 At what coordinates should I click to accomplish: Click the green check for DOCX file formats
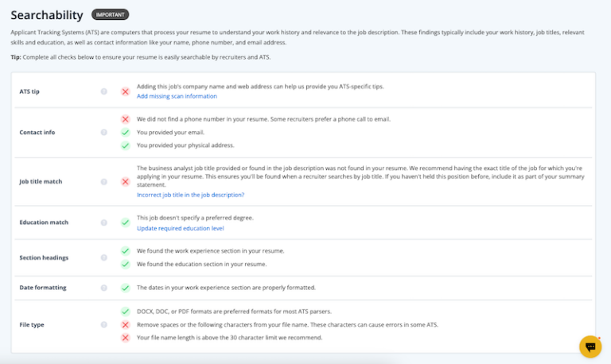pyautogui.click(x=125, y=312)
